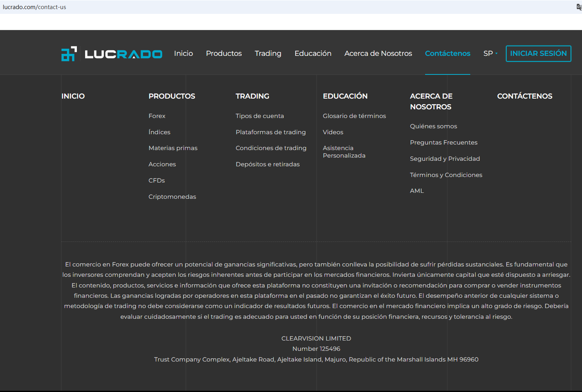This screenshot has width=582, height=392.
Task: Open the SP language dropdown
Action: click(x=490, y=53)
